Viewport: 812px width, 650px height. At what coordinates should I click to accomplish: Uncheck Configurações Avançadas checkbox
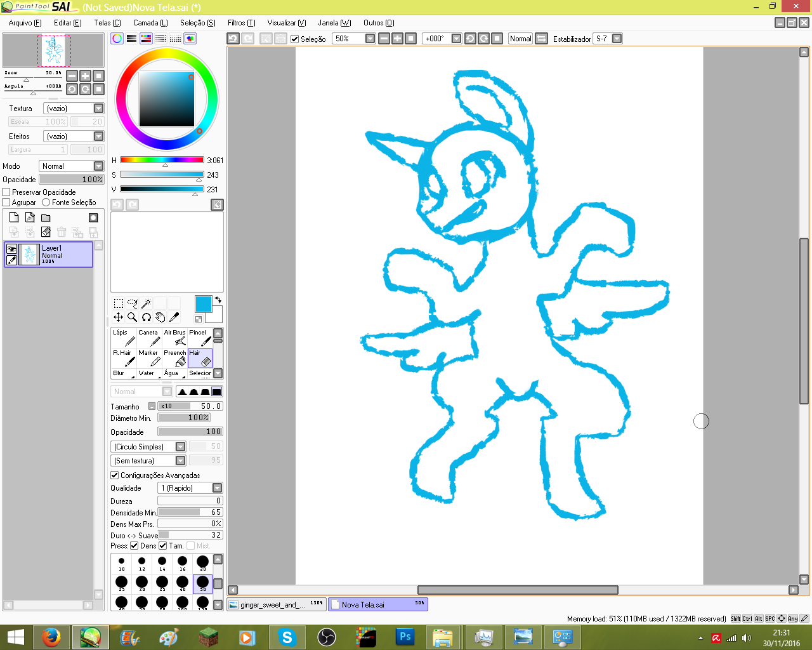point(115,475)
